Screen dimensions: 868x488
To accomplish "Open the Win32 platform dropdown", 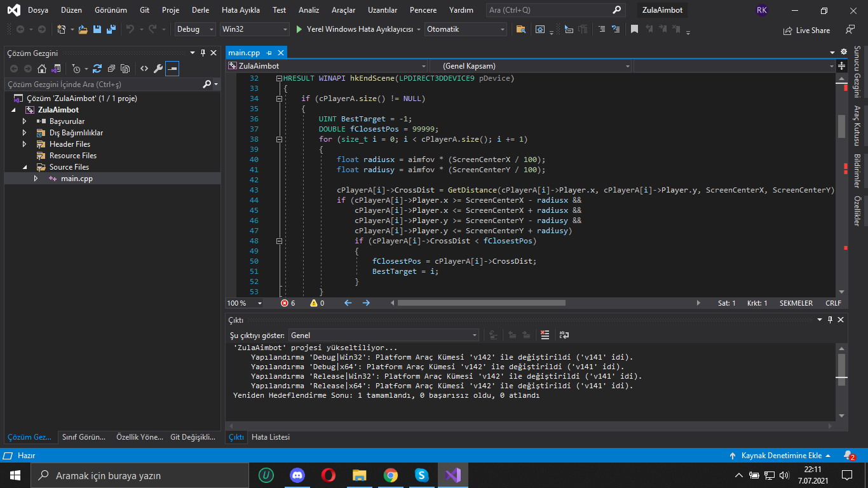I will 254,29.
